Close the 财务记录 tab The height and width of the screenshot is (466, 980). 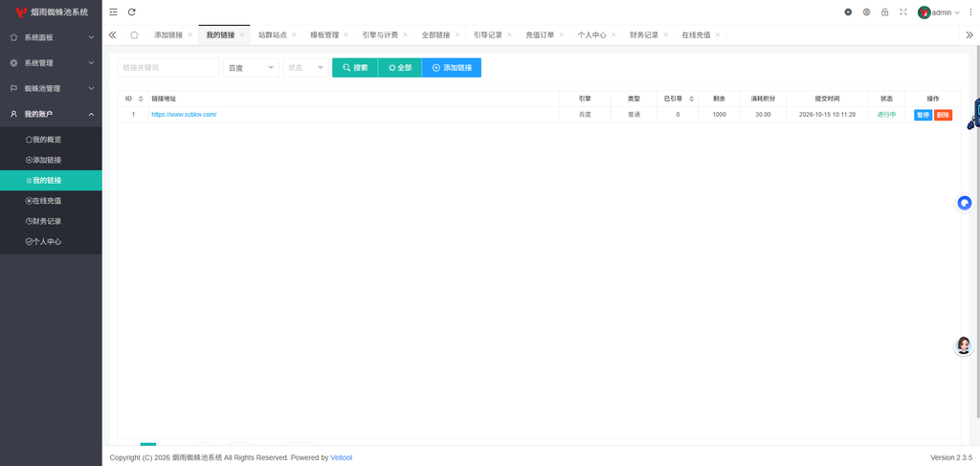coord(666,35)
